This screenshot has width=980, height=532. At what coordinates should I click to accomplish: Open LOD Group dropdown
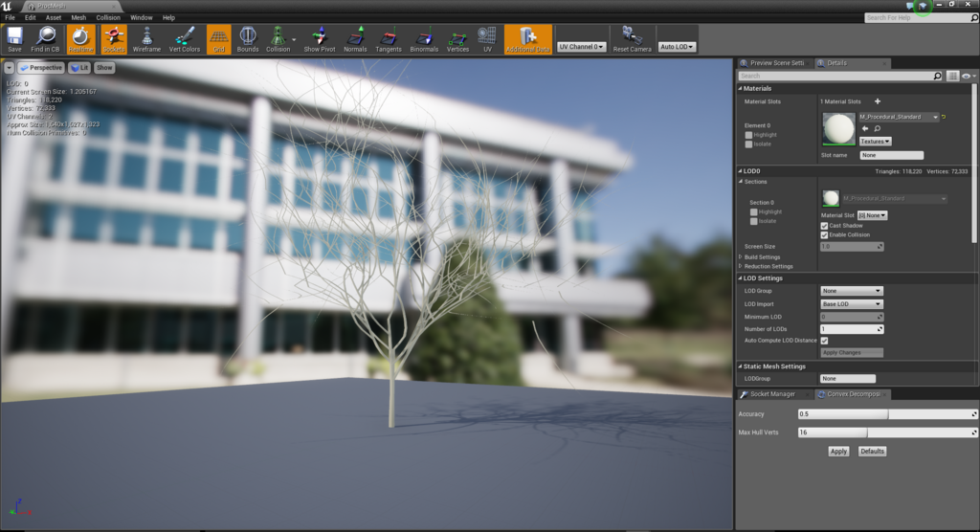851,291
